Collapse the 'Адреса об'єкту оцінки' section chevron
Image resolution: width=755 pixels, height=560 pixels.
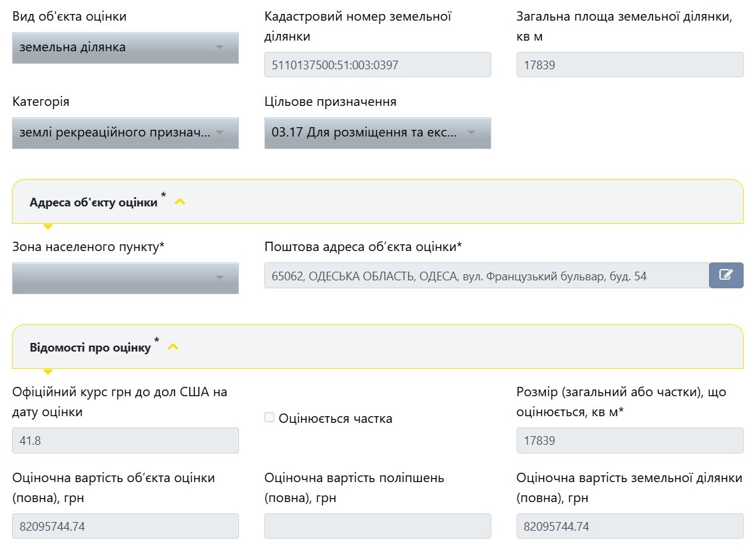click(x=180, y=202)
